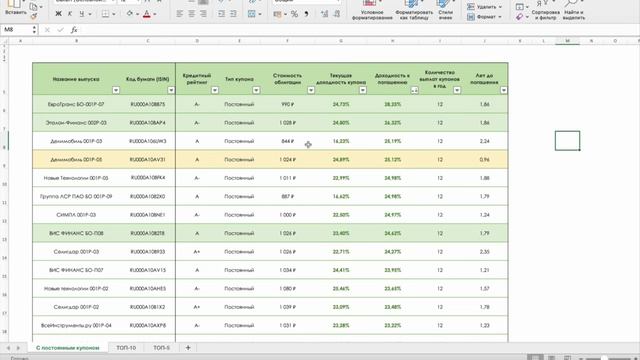Apply percent style format
640x360 pixels.
click(x=294, y=14)
